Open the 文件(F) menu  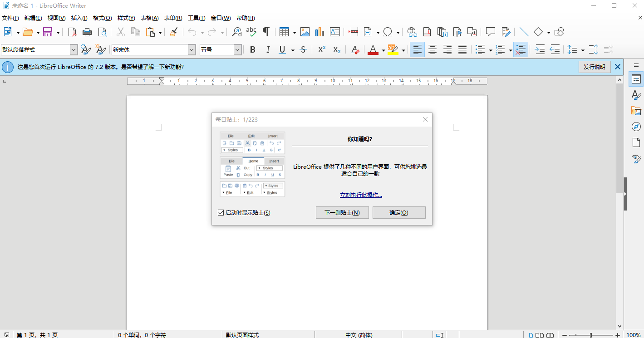pos(10,18)
